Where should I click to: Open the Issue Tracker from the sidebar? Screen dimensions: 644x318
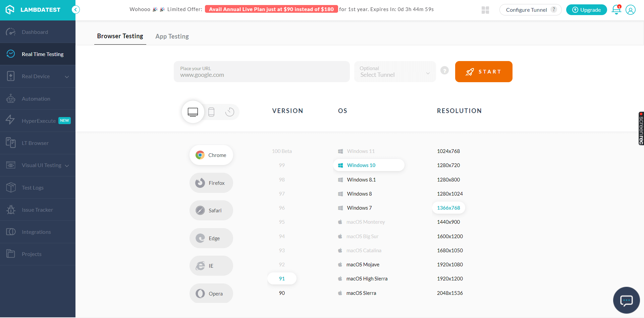click(x=37, y=210)
